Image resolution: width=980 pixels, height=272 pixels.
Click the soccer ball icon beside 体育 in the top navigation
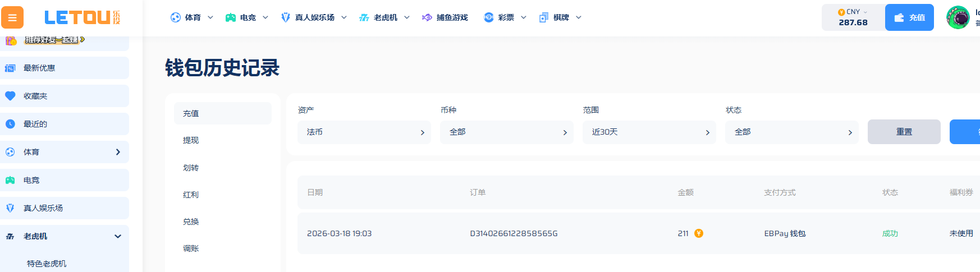click(176, 17)
